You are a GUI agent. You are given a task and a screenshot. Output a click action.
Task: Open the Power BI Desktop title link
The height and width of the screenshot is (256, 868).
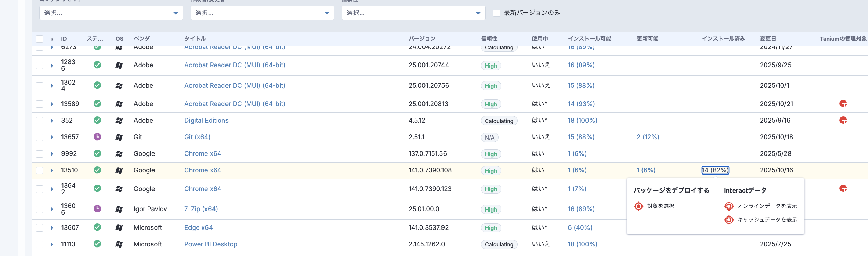[211, 244]
